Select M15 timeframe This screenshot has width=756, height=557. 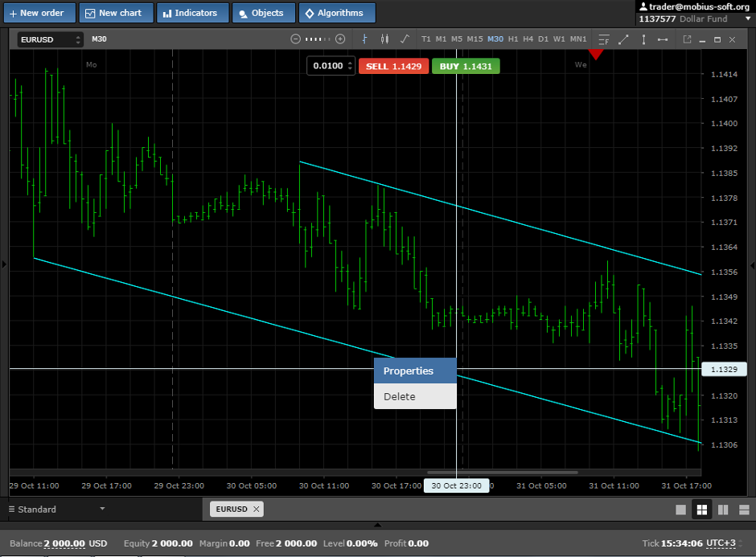coord(475,39)
